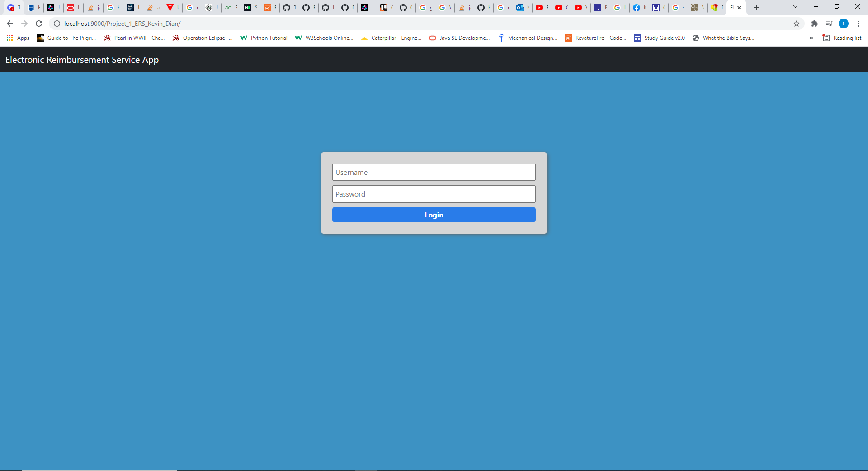The width and height of the screenshot is (868, 471).
Task: Open a new tab with the plus icon
Action: [755, 8]
